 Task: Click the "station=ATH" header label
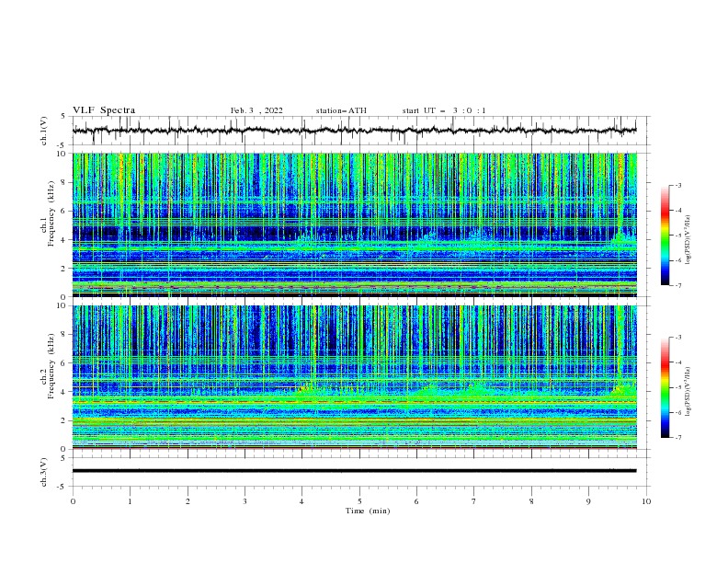coord(341,110)
